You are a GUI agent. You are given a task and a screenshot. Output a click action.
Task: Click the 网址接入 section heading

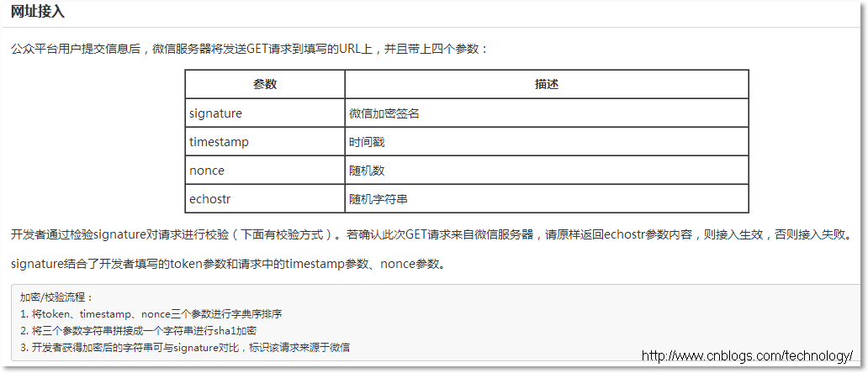pos(38,12)
